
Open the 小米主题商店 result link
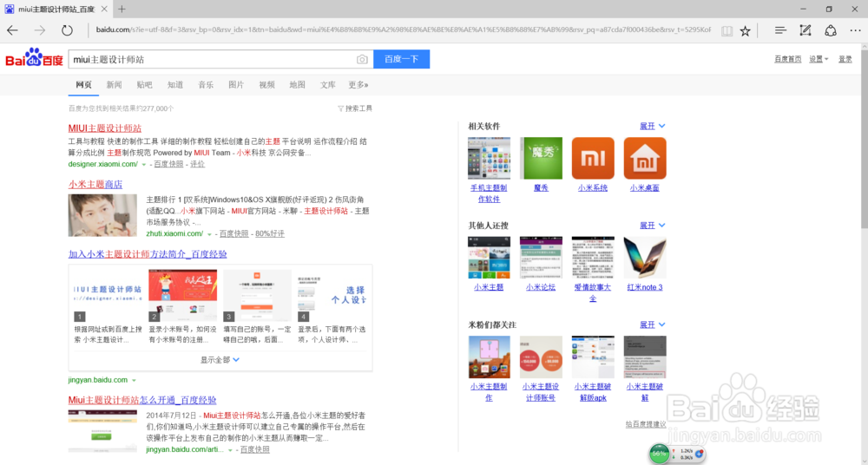[x=95, y=184]
